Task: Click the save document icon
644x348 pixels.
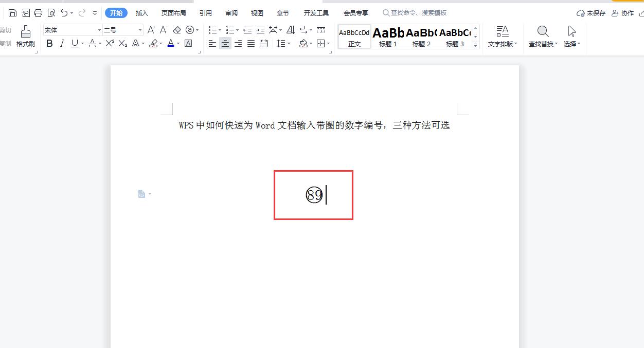Action: click(x=13, y=13)
